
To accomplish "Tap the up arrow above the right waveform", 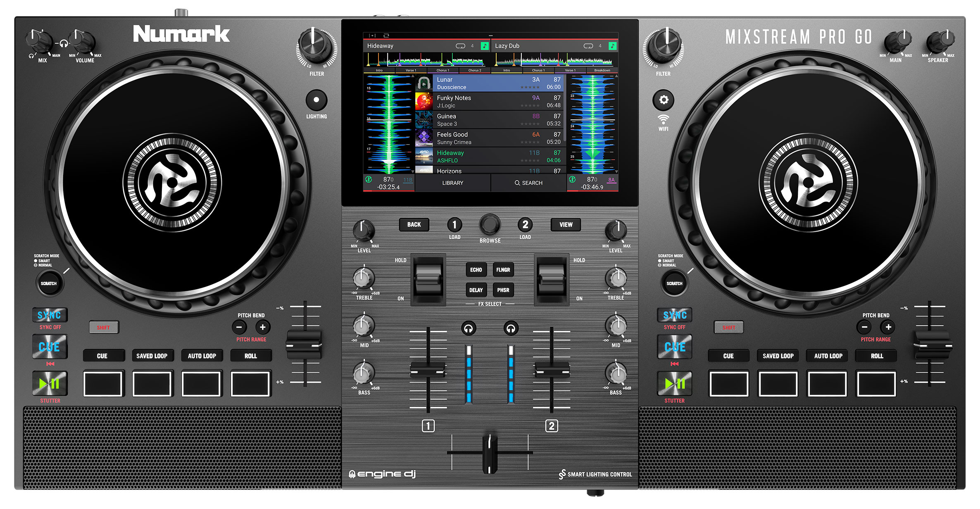I will tap(616, 76).
